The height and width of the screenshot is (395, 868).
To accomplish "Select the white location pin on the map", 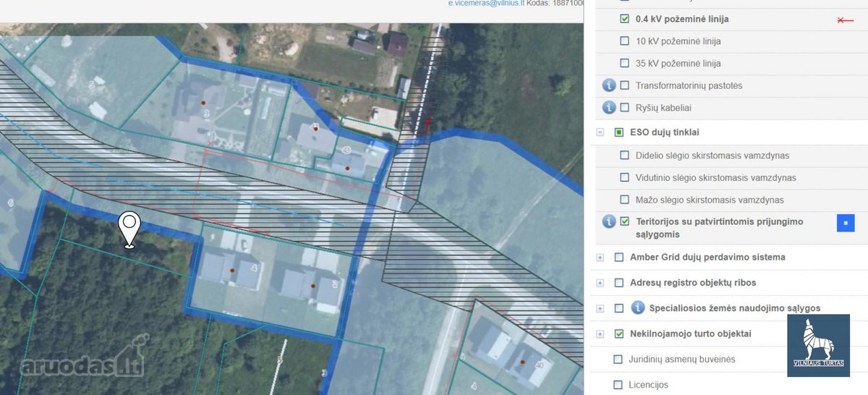I will (x=129, y=231).
